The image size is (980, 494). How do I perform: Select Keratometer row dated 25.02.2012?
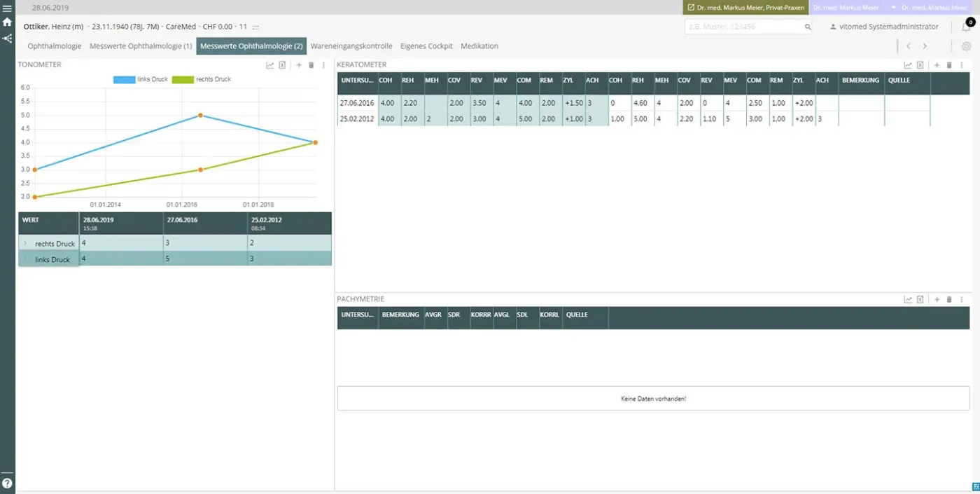tap(633, 118)
